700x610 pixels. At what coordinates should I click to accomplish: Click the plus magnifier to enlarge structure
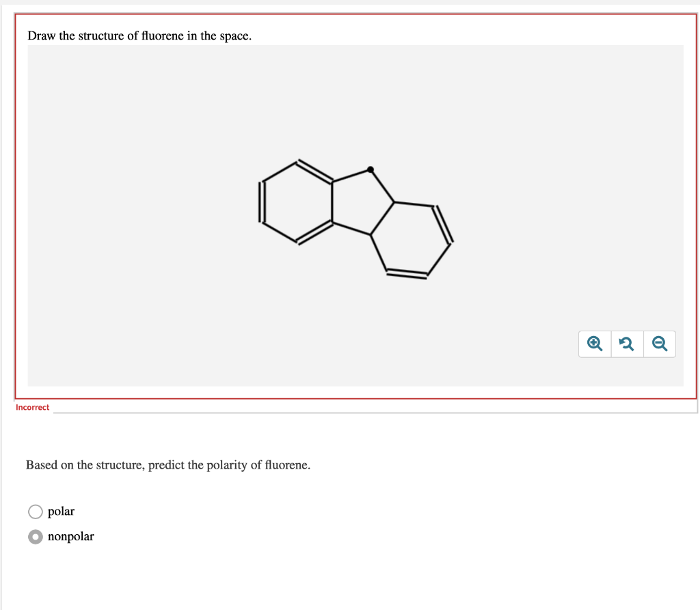click(x=593, y=344)
